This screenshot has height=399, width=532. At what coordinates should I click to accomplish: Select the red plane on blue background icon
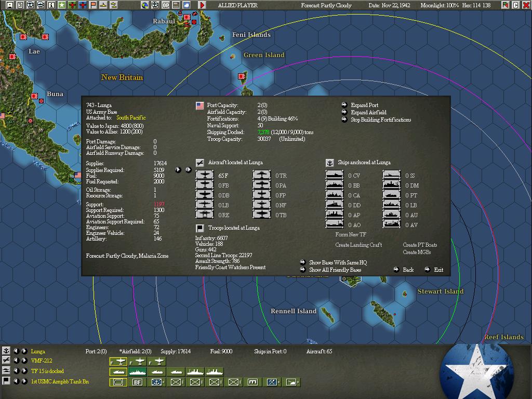coord(83,5)
